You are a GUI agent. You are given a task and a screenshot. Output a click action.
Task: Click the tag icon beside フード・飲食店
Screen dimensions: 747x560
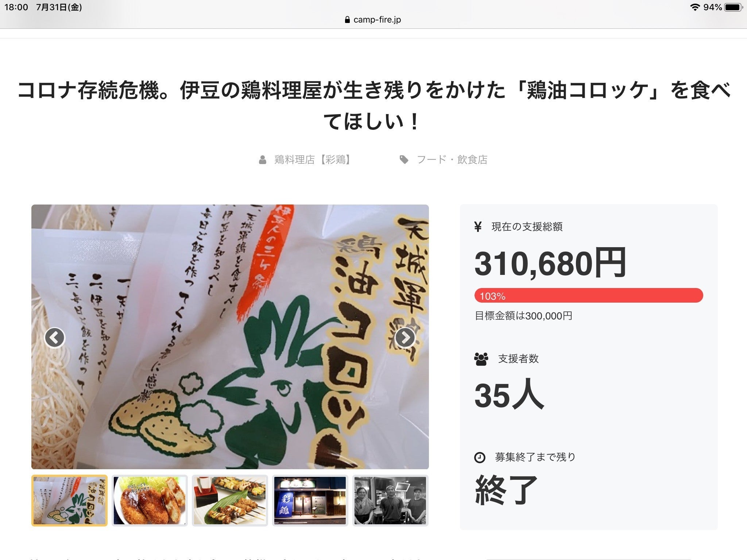tap(404, 160)
